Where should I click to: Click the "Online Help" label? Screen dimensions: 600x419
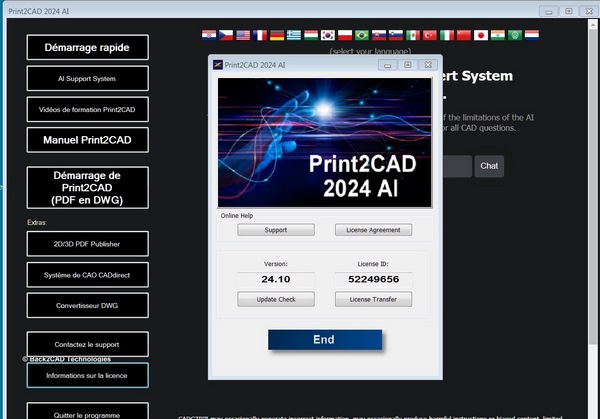(236, 215)
